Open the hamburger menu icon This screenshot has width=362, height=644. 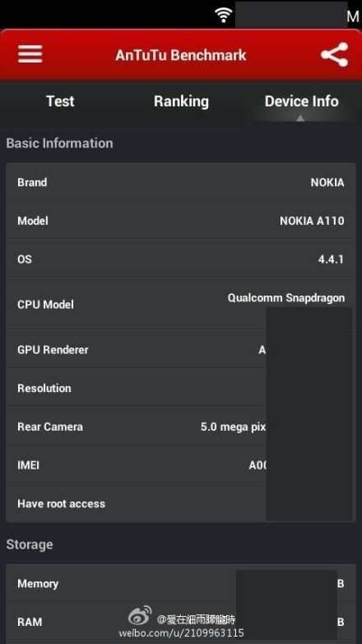click(x=30, y=54)
